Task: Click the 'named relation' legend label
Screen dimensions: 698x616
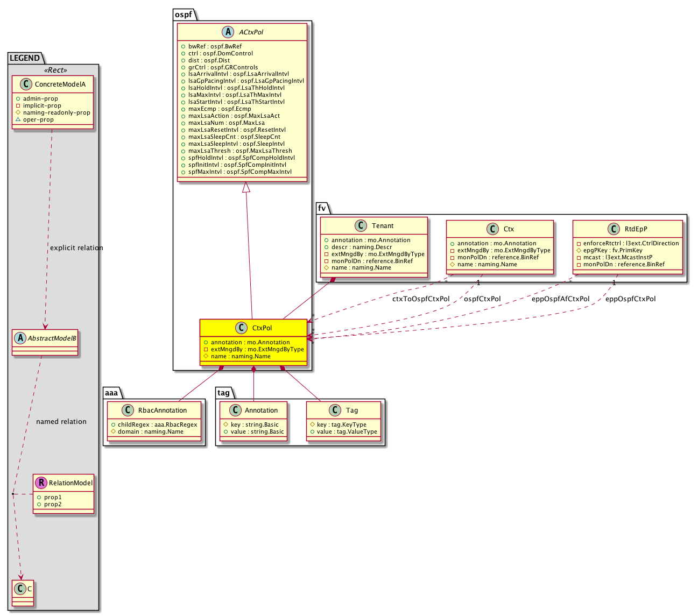Action: click(61, 422)
